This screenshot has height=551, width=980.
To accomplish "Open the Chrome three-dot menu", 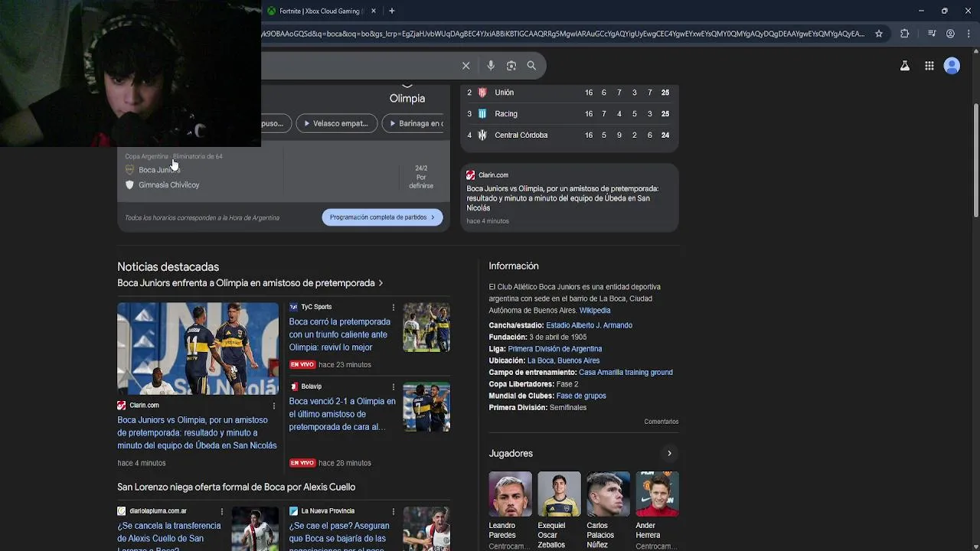I will 969,34.
